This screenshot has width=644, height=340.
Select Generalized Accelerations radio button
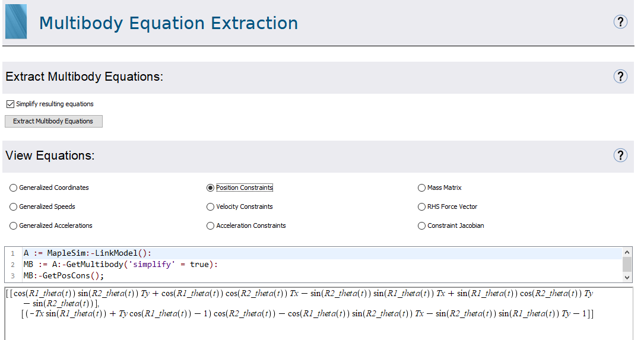pyautogui.click(x=14, y=225)
